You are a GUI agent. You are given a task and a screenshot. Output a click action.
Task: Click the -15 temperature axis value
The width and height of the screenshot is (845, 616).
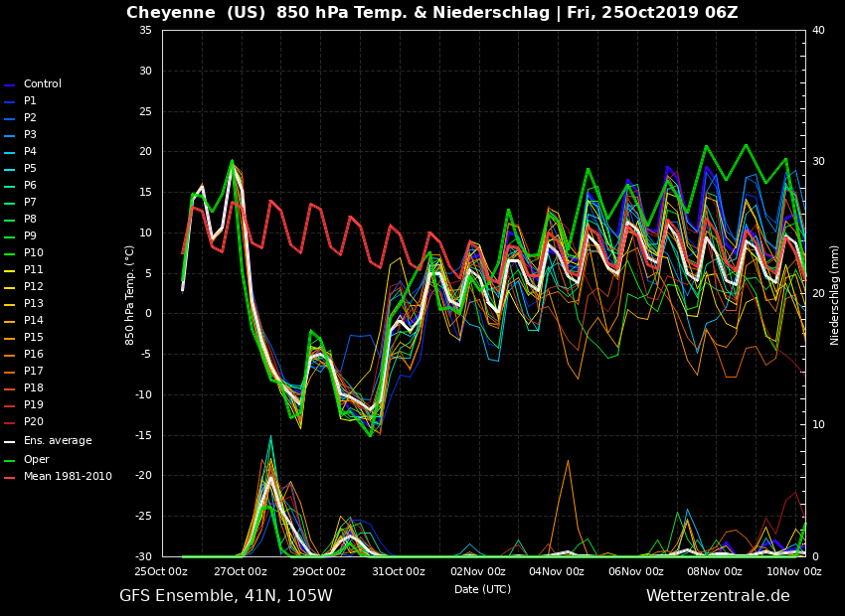143,435
